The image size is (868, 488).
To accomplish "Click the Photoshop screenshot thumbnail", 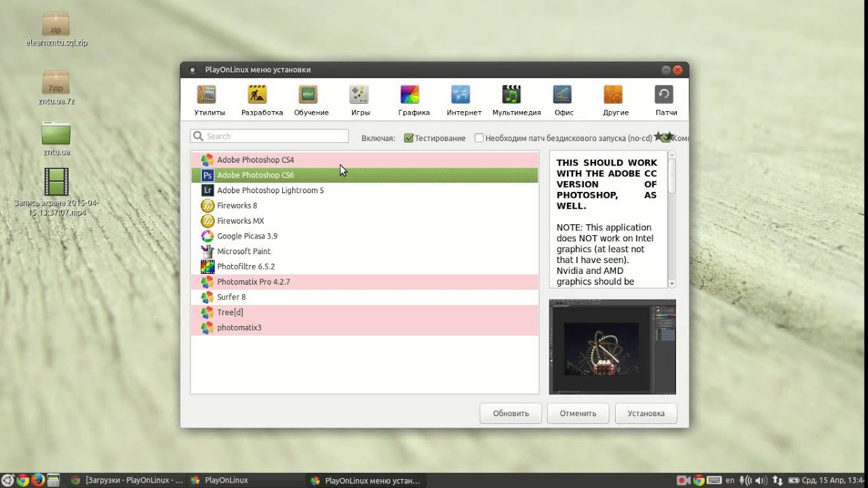I will click(x=612, y=347).
